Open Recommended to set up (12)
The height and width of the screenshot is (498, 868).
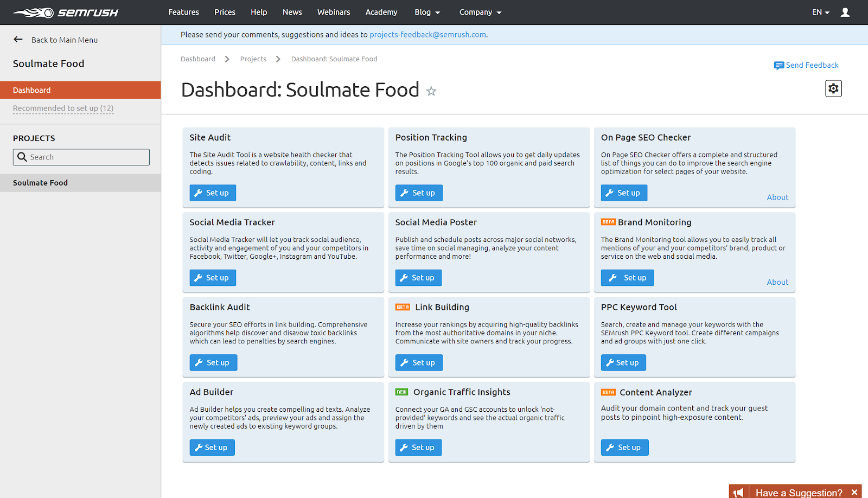[x=63, y=108]
